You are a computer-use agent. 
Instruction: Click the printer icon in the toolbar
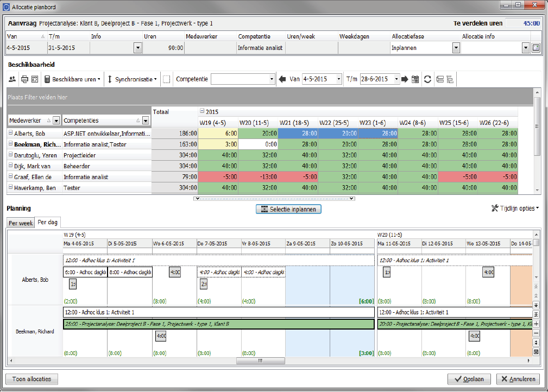tap(24, 79)
